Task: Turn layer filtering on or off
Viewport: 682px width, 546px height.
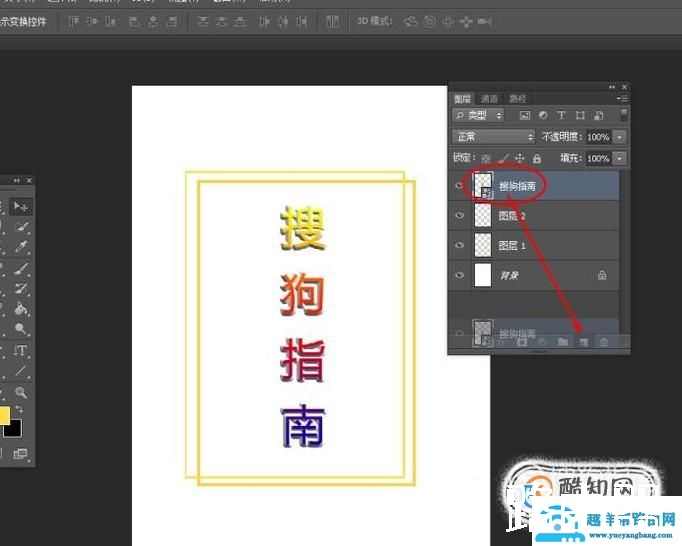Action: (x=623, y=115)
